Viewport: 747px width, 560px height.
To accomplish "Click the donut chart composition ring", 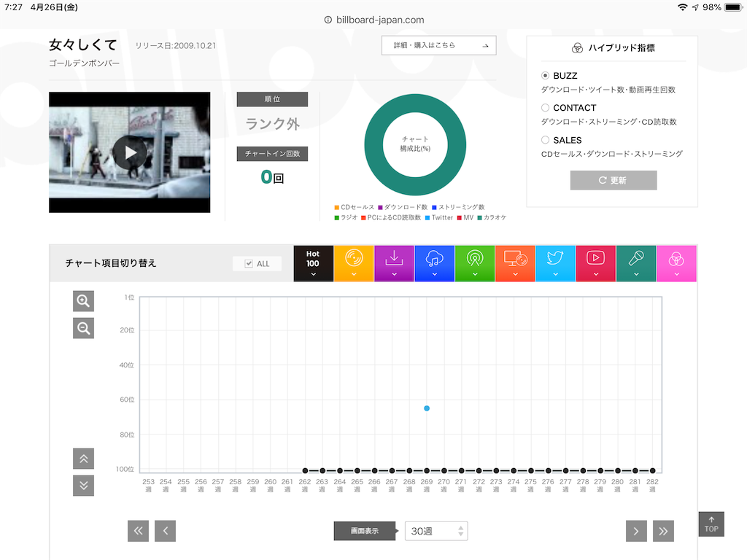I will coord(373,145).
